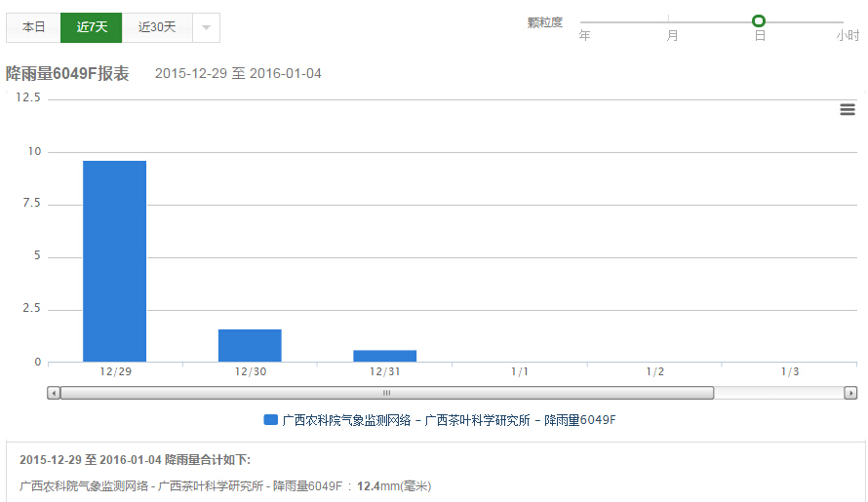Image resolution: width=868 pixels, height=502 pixels.
Task: Click the blue legend square icon
Action: coord(271,420)
